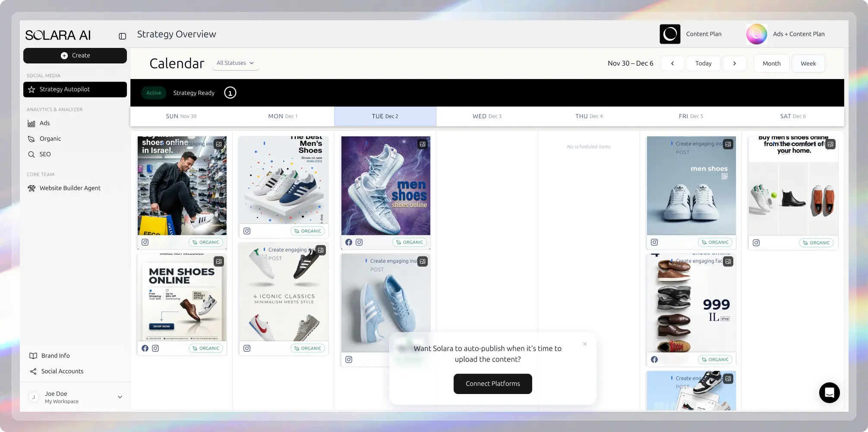This screenshot has width=868, height=432.
Task: Open Ads from the Analytics sidebar
Action: pyautogui.click(x=44, y=123)
